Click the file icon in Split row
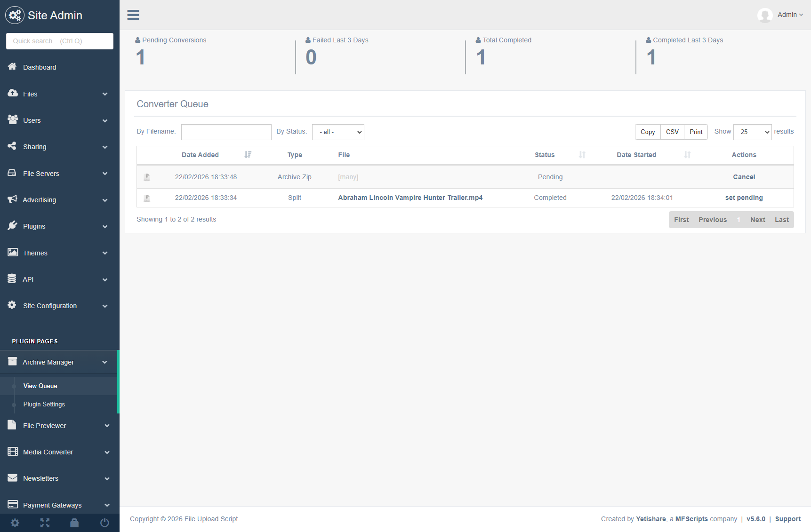The image size is (811, 532). point(147,198)
